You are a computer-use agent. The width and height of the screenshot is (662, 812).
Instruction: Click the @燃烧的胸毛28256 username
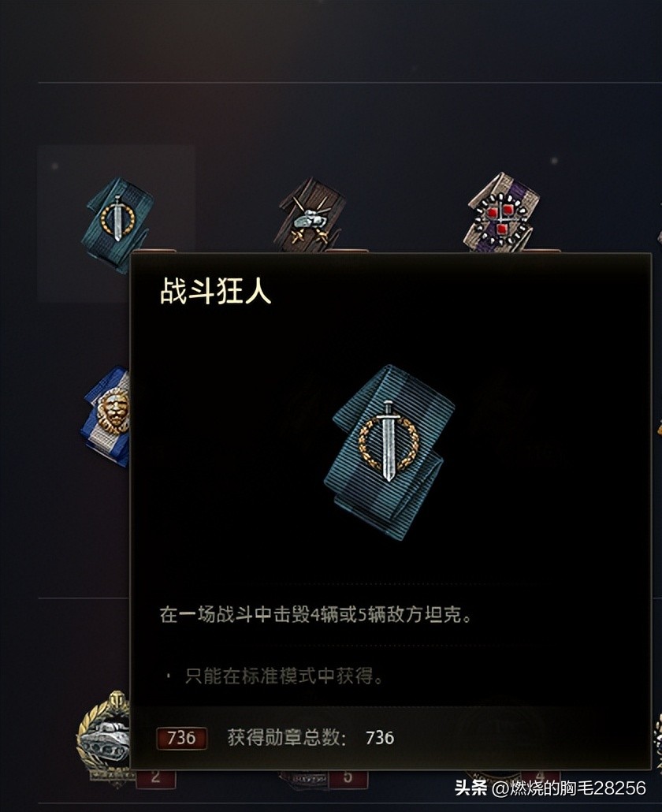click(x=569, y=788)
